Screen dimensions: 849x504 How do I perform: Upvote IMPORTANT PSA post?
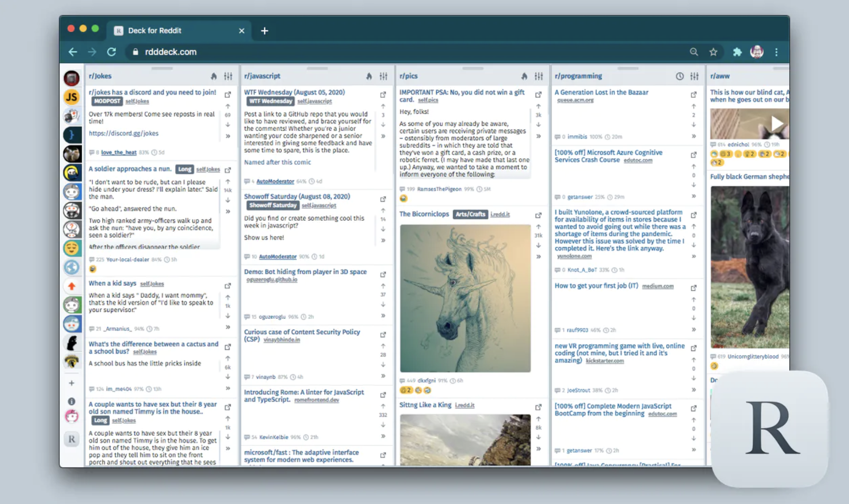(538, 106)
